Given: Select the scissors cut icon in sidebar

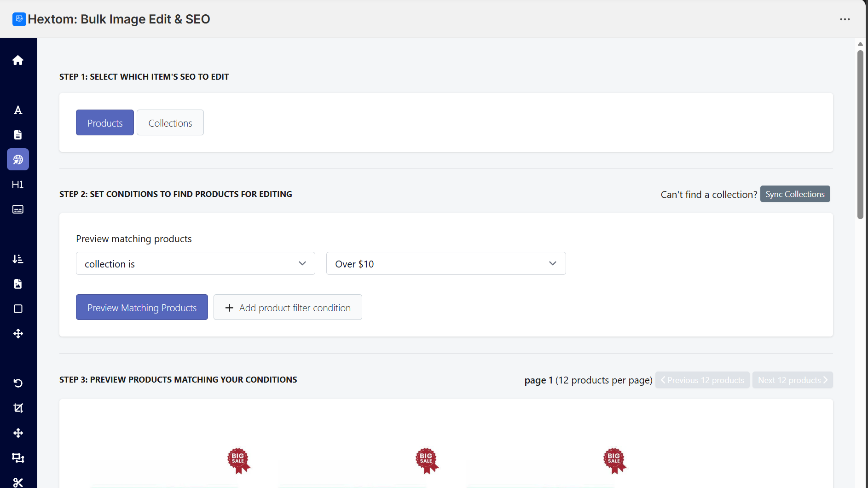Looking at the screenshot, I should pos(18,482).
